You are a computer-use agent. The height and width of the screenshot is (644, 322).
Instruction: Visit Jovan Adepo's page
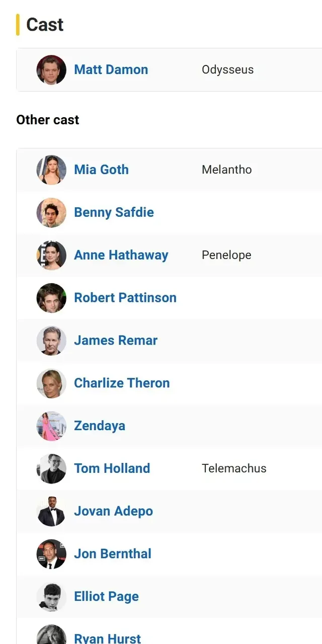click(113, 511)
